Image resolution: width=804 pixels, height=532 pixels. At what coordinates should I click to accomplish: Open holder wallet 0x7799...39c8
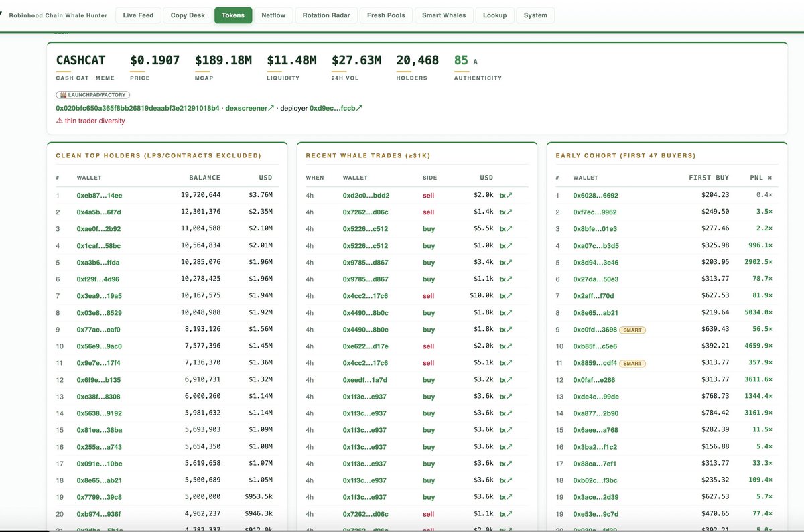(99, 497)
